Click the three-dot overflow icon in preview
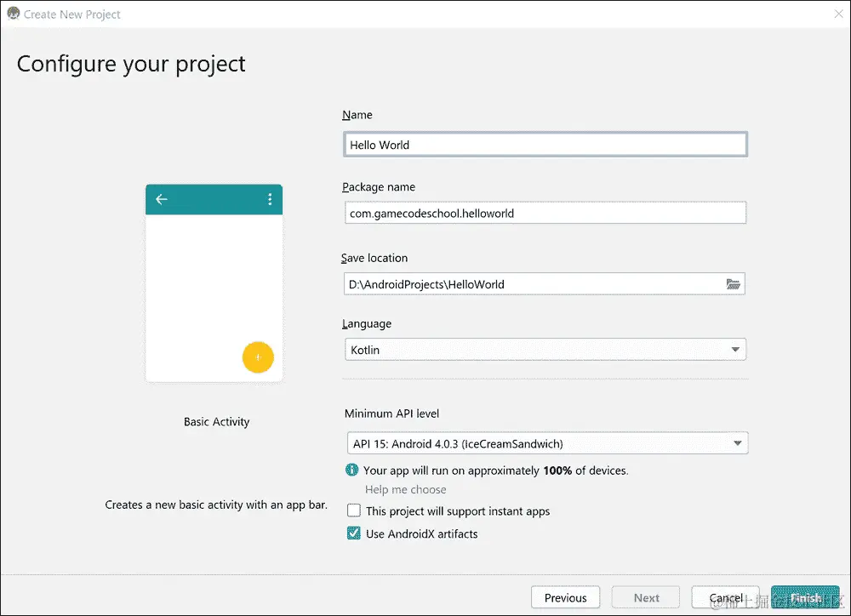The height and width of the screenshot is (616, 851). pos(270,199)
